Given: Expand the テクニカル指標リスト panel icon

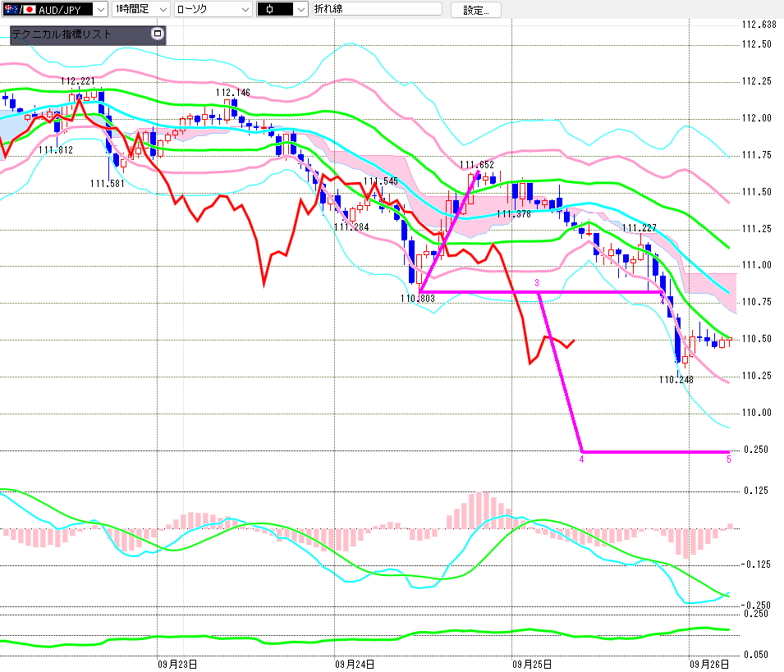Looking at the screenshot, I should tap(158, 34).
